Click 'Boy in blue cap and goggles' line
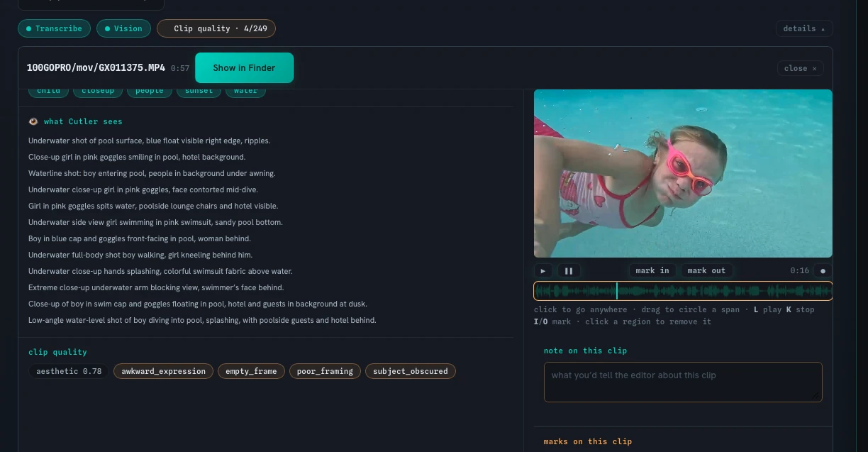Screen dimensions: 868x452 (x=140, y=238)
